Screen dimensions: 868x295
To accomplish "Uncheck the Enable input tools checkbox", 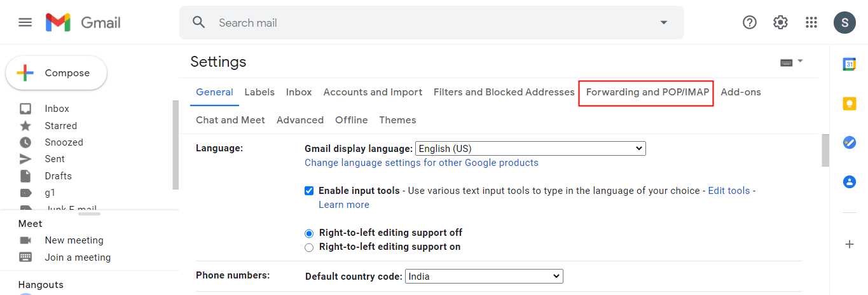I will point(309,191).
